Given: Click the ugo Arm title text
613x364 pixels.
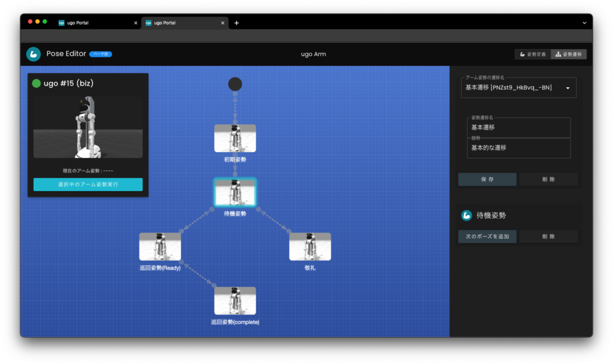Looking at the screenshot, I should pyautogui.click(x=313, y=54).
